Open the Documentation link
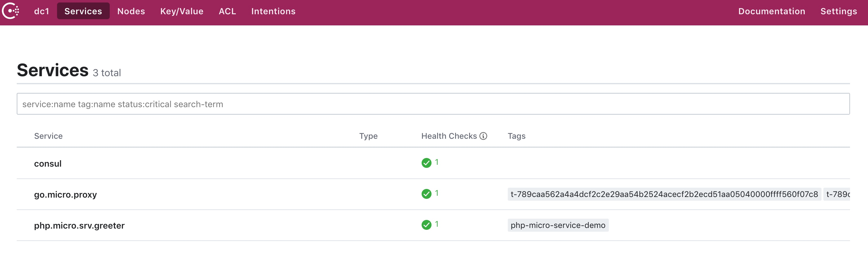868x280 pixels. point(771,11)
